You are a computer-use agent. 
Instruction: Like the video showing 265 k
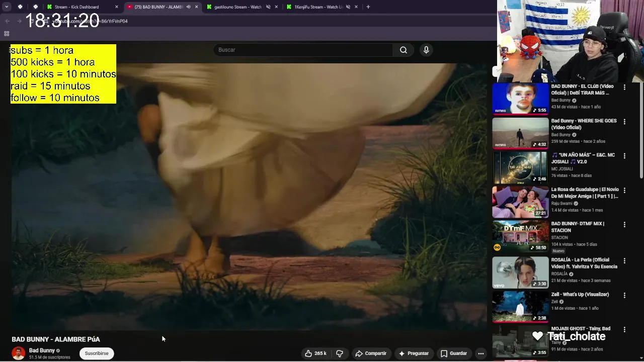click(315, 353)
